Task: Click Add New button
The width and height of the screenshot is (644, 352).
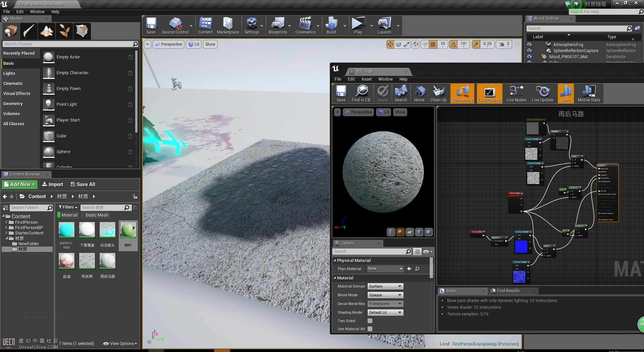Action: (x=19, y=184)
